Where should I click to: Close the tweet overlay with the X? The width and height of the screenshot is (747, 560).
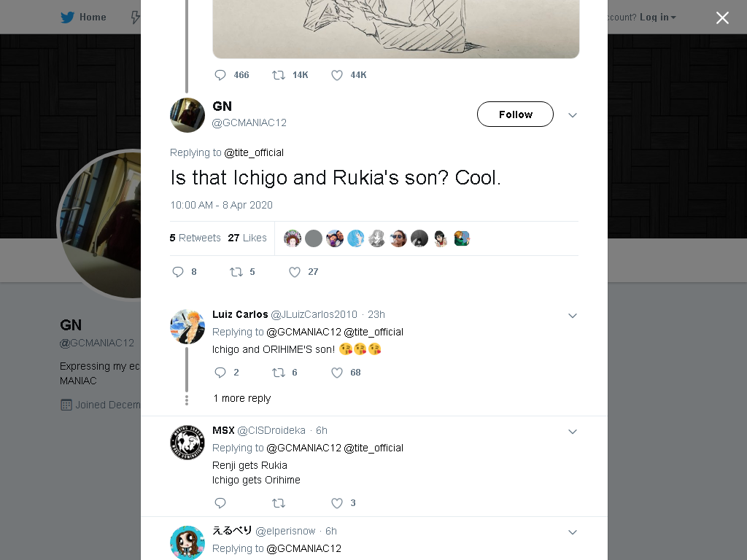pos(722,17)
